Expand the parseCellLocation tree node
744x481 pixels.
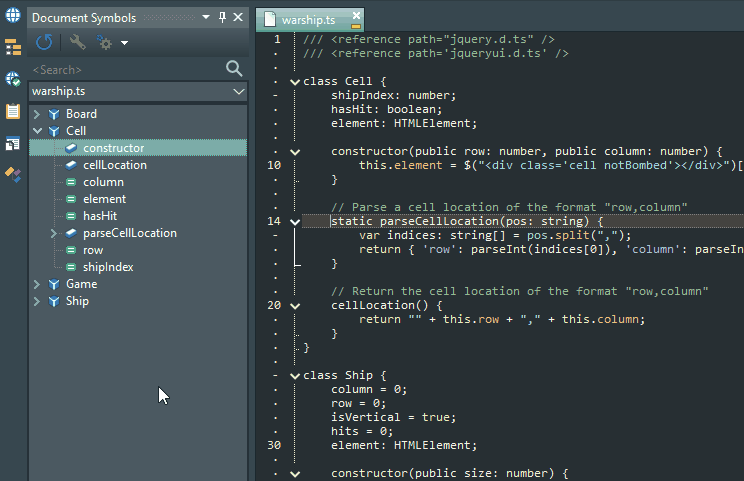click(54, 233)
